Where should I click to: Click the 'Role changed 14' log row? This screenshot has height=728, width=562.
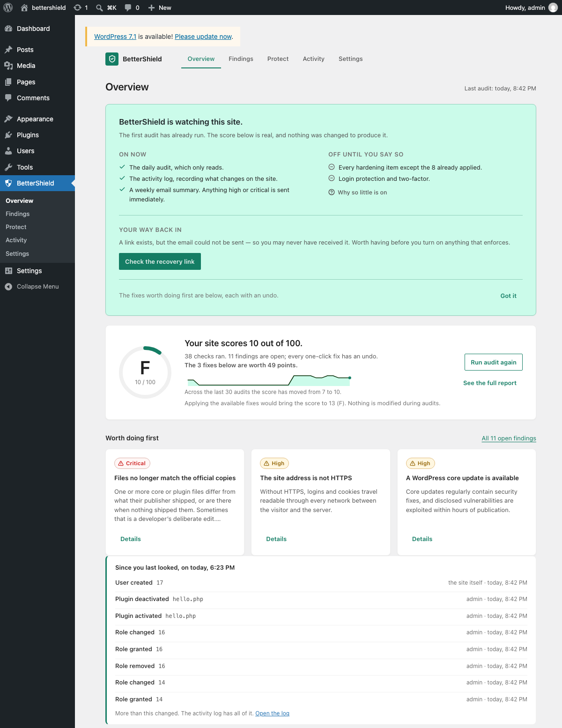point(321,682)
